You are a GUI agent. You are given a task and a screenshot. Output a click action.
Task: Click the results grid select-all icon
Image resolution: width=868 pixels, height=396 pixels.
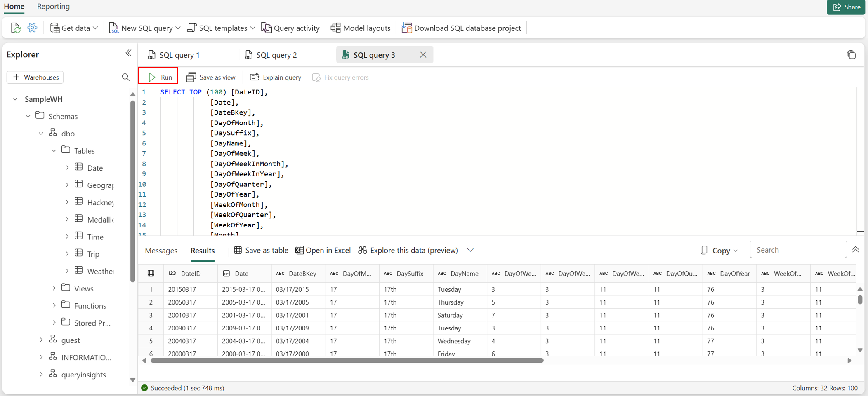coord(151,273)
